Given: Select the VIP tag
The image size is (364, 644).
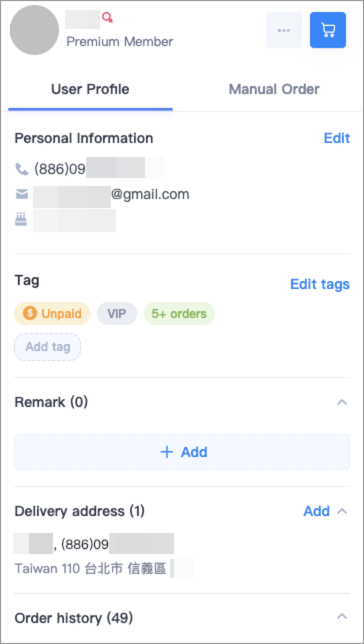Looking at the screenshot, I should point(117,313).
